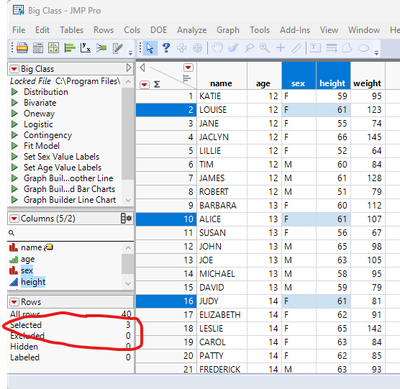Click the cell containing 'MICHAEL'
Viewport: 400px width, 389px height.
click(222, 274)
